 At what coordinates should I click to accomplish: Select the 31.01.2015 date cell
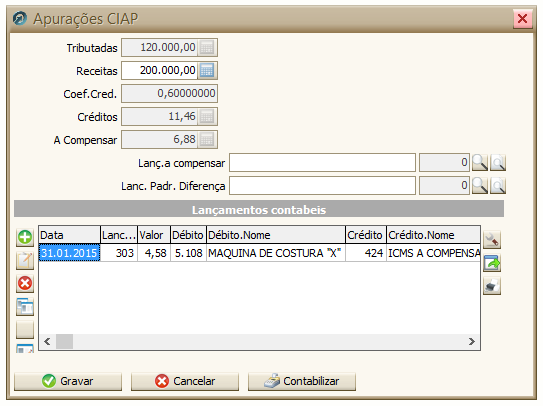tap(69, 253)
